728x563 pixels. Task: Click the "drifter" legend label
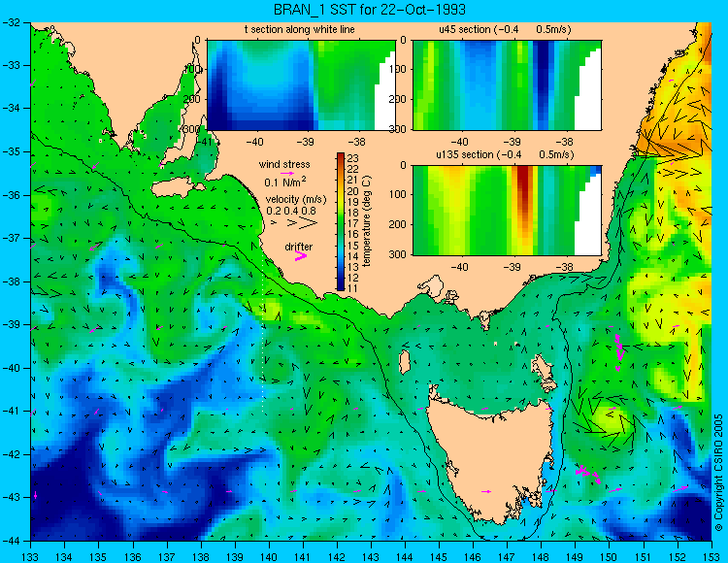[x=299, y=247]
